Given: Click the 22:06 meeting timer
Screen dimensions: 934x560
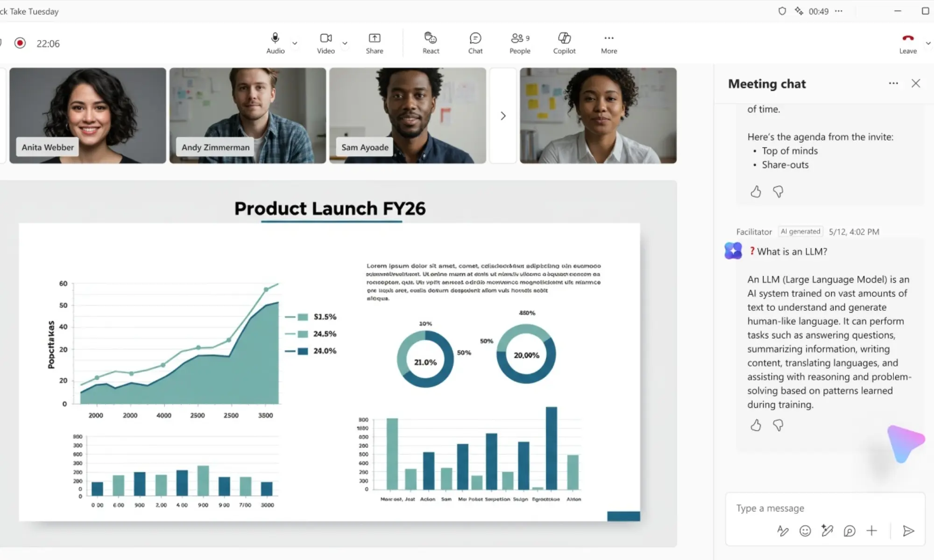Looking at the screenshot, I should click(48, 43).
